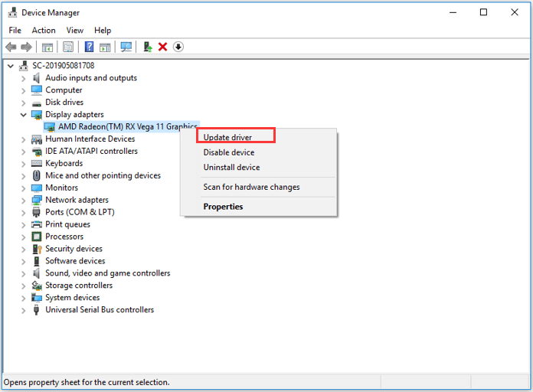Collapse the Display adapters category

tap(24, 115)
